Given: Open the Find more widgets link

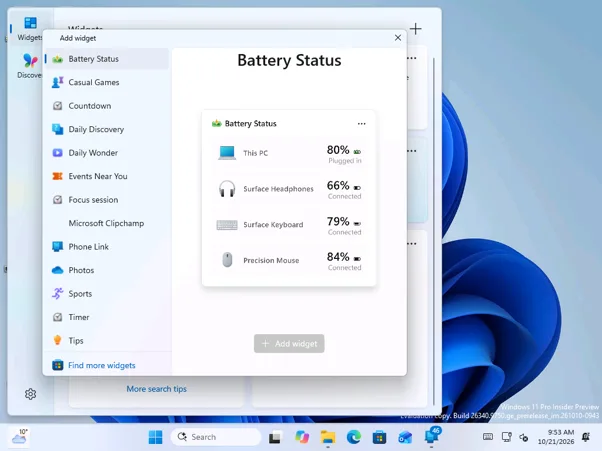Looking at the screenshot, I should (102, 365).
